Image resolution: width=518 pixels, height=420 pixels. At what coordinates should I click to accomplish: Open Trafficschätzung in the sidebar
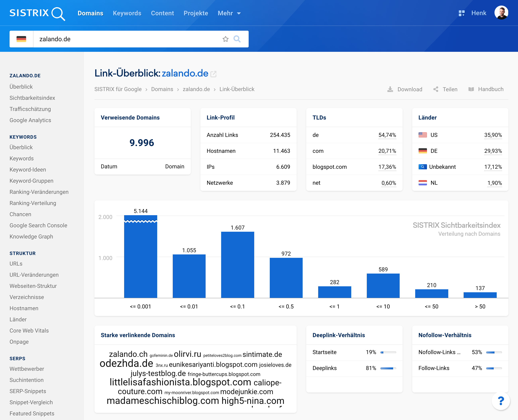click(x=30, y=109)
